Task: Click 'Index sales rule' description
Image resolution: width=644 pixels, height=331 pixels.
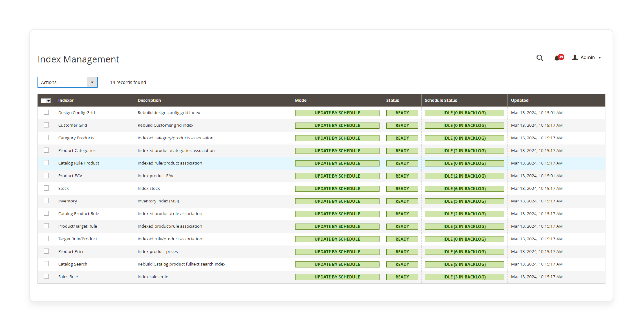Action: [153, 277]
